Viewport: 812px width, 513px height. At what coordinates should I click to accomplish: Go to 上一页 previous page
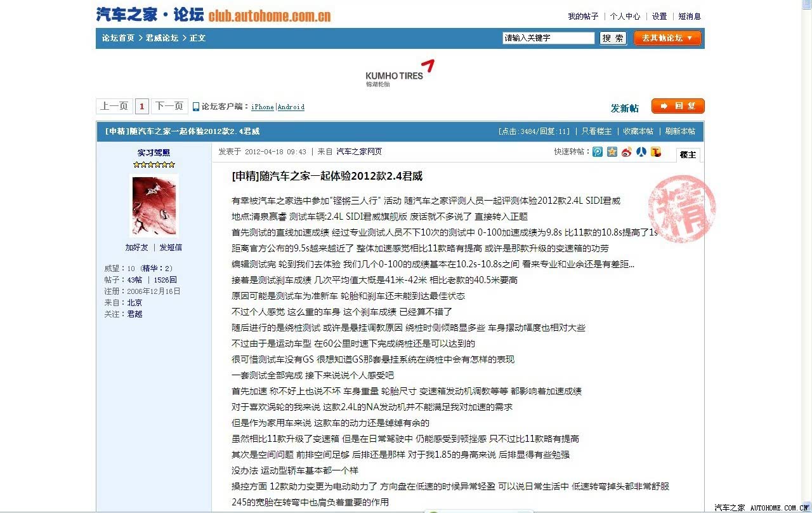[114, 106]
